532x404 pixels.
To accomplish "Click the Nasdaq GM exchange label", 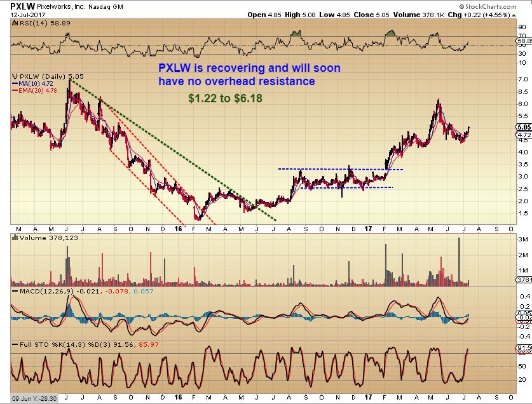I will (x=106, y=7).
